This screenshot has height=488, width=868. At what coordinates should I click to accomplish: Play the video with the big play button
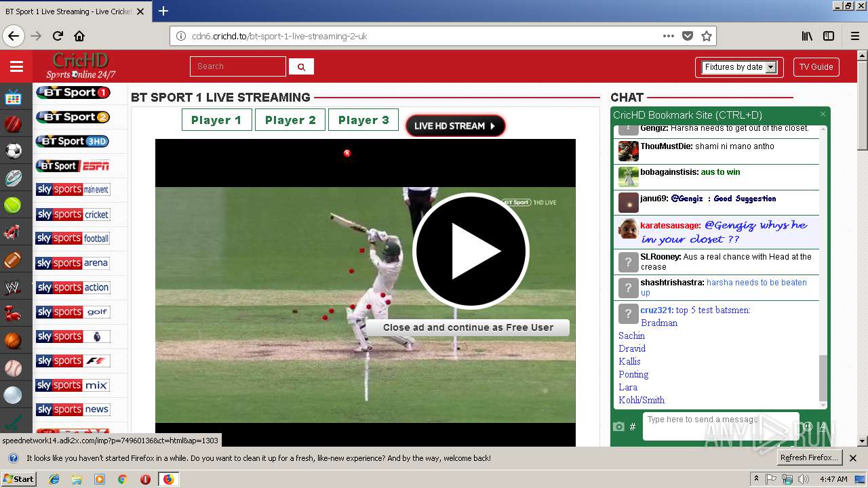click(471, 251)
